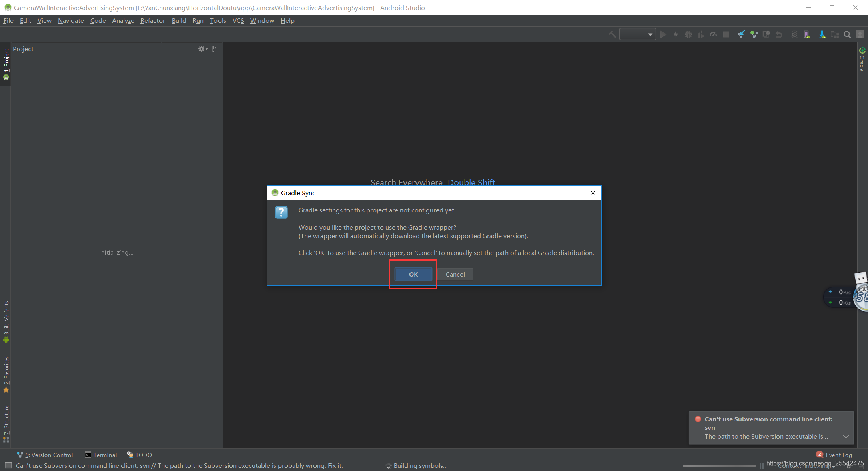Toggle the 2: Favorites side tab
Viewport: 868px width, 471px height.
coord(6,375)
